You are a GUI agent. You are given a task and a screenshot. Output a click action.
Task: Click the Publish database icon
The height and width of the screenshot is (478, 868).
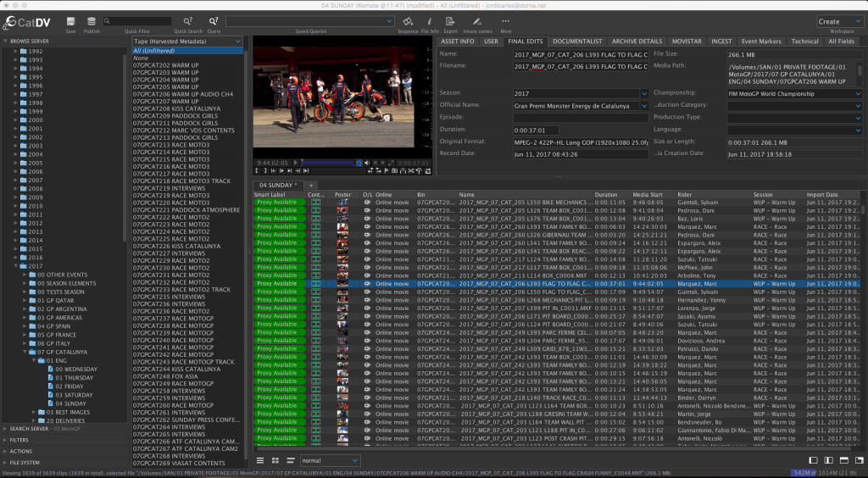(x=92, y=21)
